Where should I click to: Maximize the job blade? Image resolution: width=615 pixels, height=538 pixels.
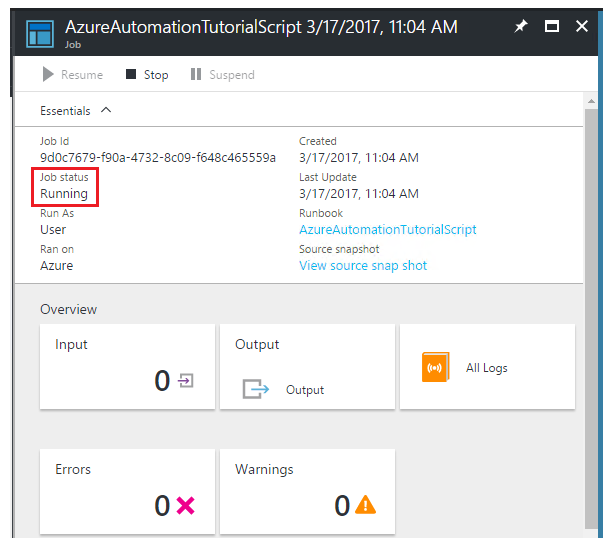[552, 26]
